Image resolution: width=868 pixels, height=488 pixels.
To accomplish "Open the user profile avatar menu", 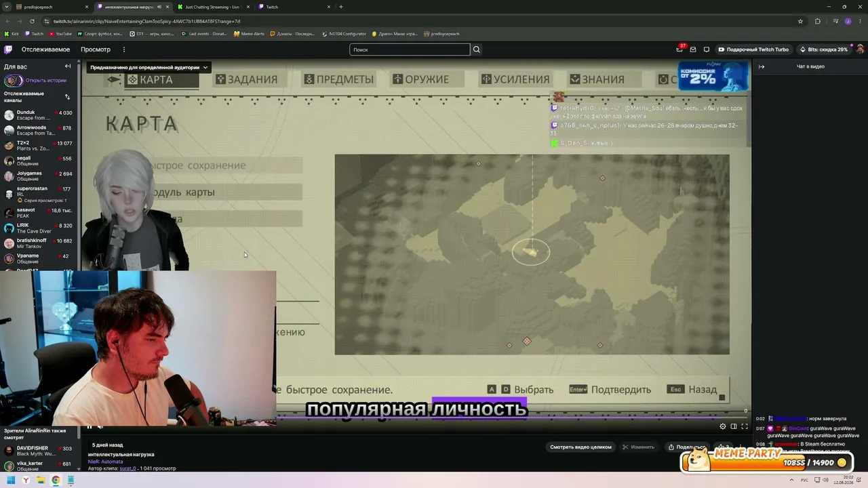I will coord(860,49).
